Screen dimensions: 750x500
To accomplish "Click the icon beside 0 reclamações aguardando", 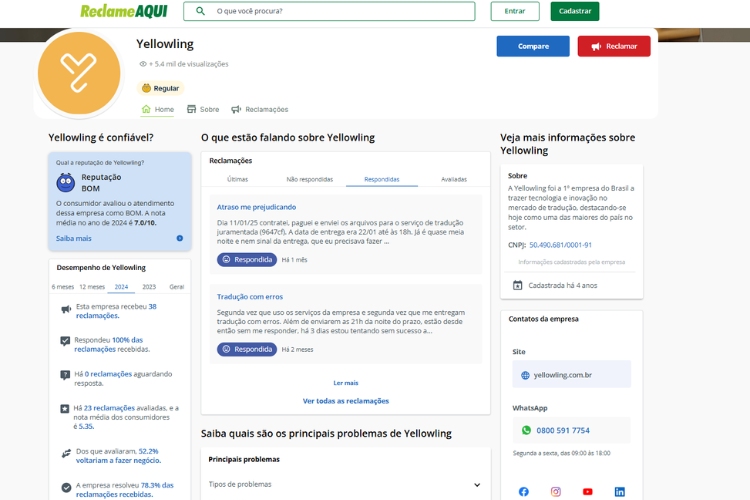I will click(x=65, y=375).
